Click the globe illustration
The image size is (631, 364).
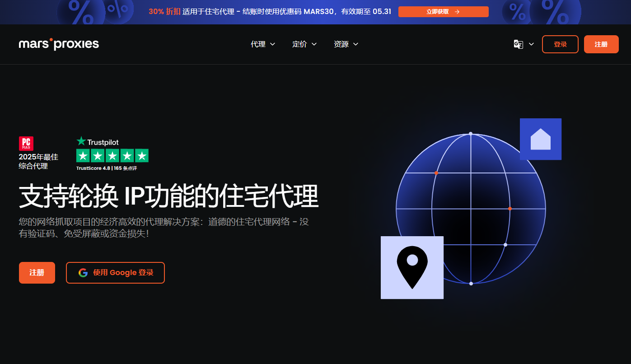click(471, 209)
